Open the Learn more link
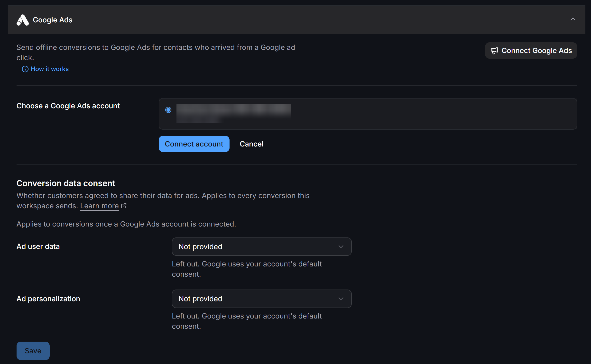 [99, 206]
